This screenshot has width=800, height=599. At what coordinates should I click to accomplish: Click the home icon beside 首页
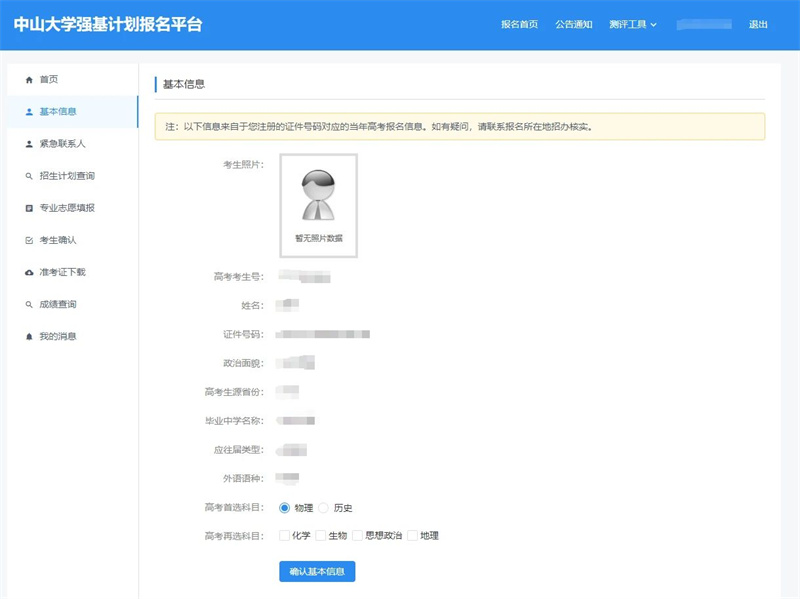point(29,80)
